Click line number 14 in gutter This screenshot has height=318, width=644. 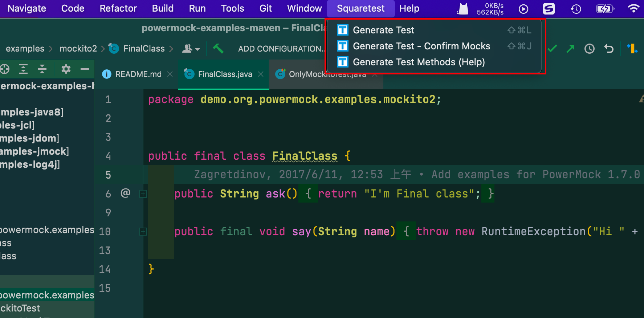coord(105,269)
